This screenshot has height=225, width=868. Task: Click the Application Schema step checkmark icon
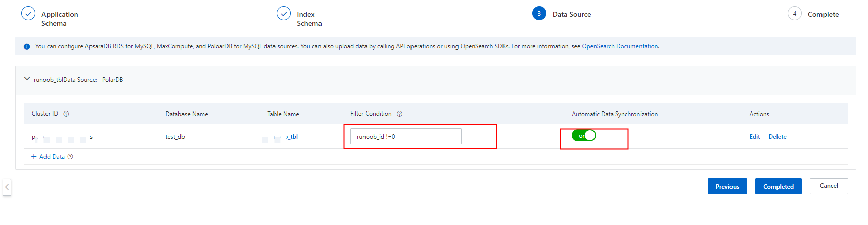tap(28, 14)
